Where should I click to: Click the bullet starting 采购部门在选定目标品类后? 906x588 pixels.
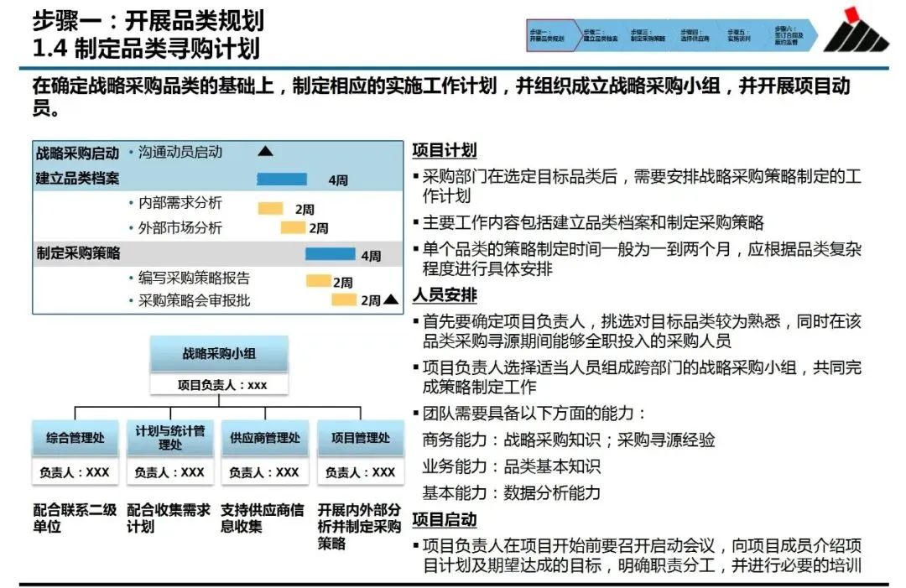pos(642,186)
